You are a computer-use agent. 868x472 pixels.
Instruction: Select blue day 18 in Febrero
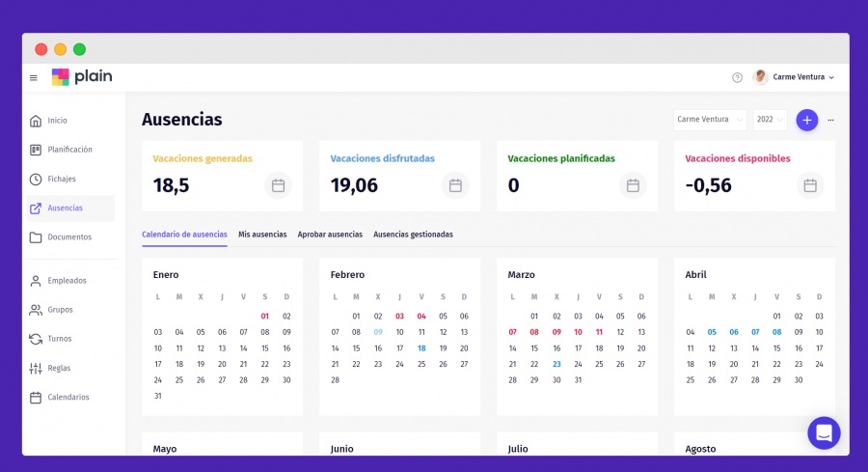[421, 348]
